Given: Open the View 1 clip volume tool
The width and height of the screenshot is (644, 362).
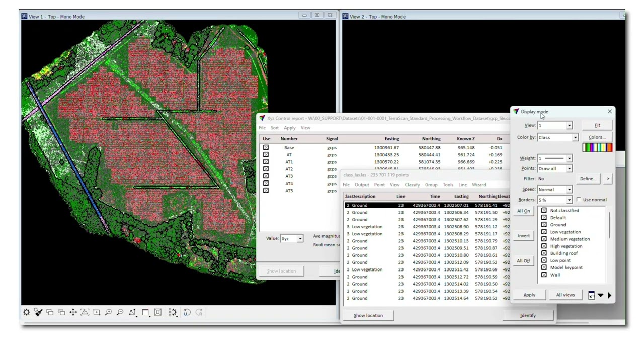Looking at the screenshot, I should (x=145, y=312).
